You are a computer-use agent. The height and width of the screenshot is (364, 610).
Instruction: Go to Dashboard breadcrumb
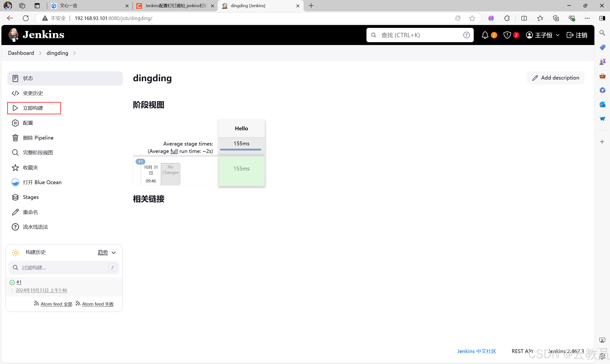coord(21,53)
